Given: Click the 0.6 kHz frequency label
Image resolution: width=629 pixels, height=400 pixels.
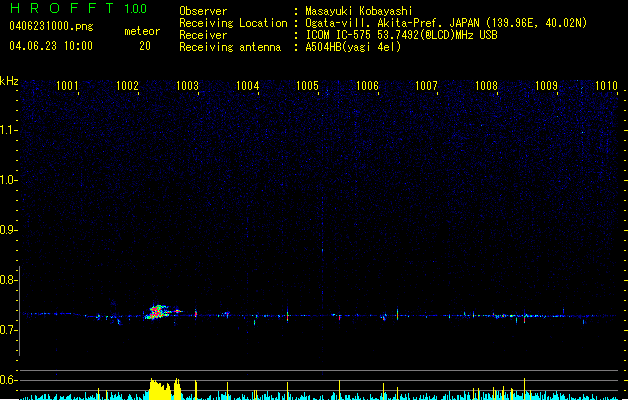Looking at the screenshot, I should click(9, 380).
